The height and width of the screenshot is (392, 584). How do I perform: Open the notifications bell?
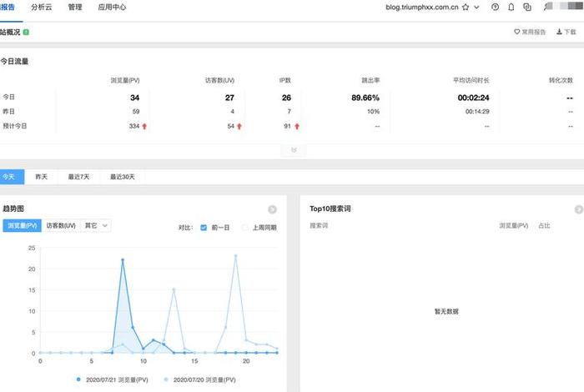[x=511, y=7]
